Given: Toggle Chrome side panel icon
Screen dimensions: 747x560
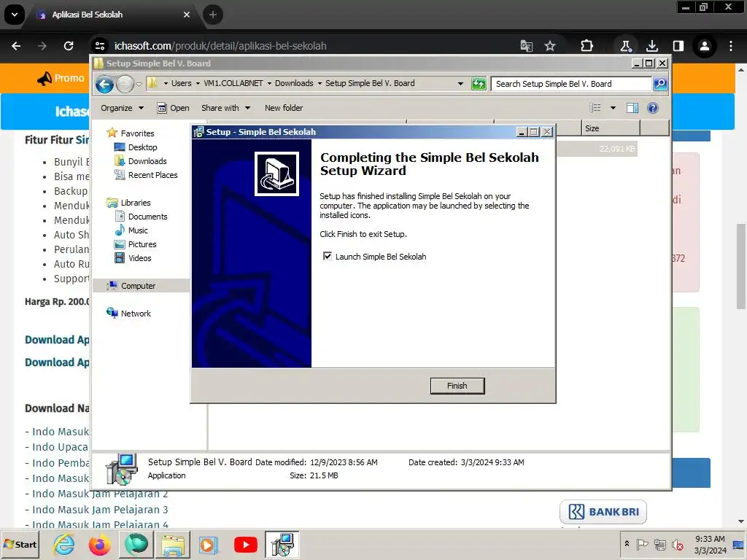Looking at the screenshot, I should coord(678,46).
